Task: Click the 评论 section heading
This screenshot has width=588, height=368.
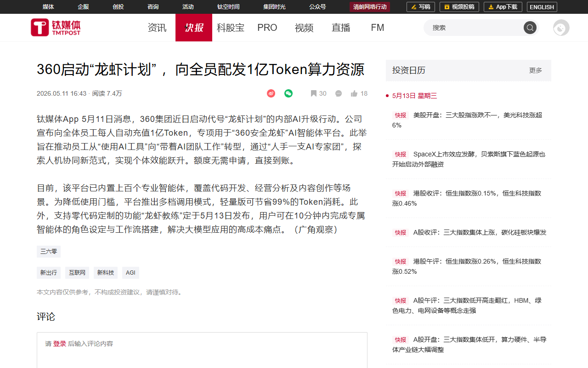Action: tap(46, 316)
